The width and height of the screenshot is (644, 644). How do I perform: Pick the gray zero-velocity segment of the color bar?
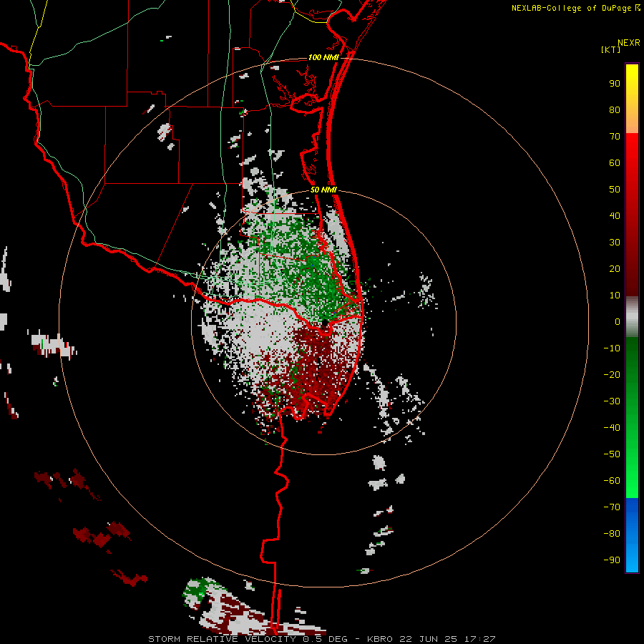(632, 317)
